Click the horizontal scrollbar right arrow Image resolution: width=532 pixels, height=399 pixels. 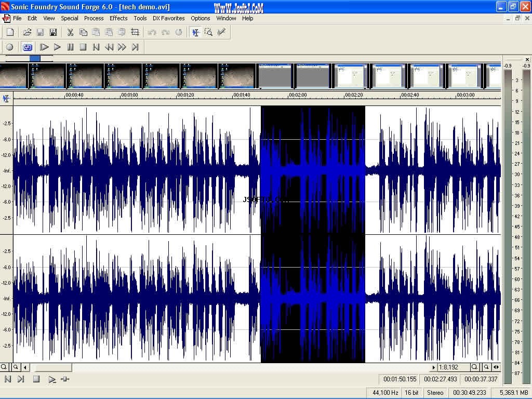tap(433, 367)
